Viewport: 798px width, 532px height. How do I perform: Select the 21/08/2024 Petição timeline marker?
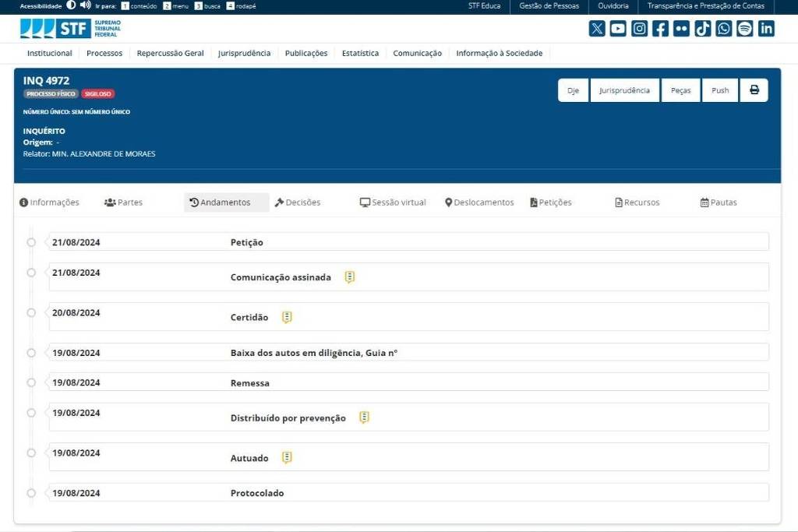(31, 242)
